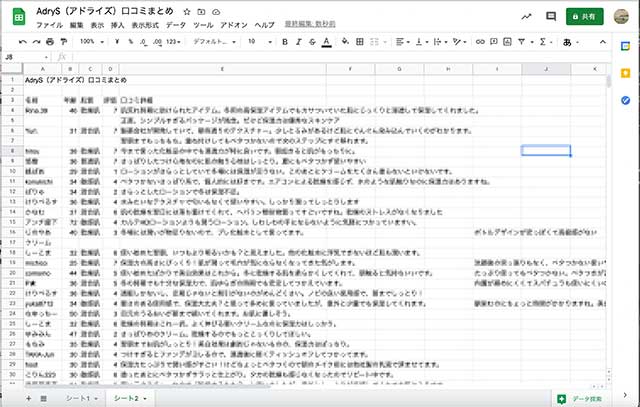Viewport: 640px width, 407px height.
Task: Toggle strikethrough formatting
Action: point(312,42)
